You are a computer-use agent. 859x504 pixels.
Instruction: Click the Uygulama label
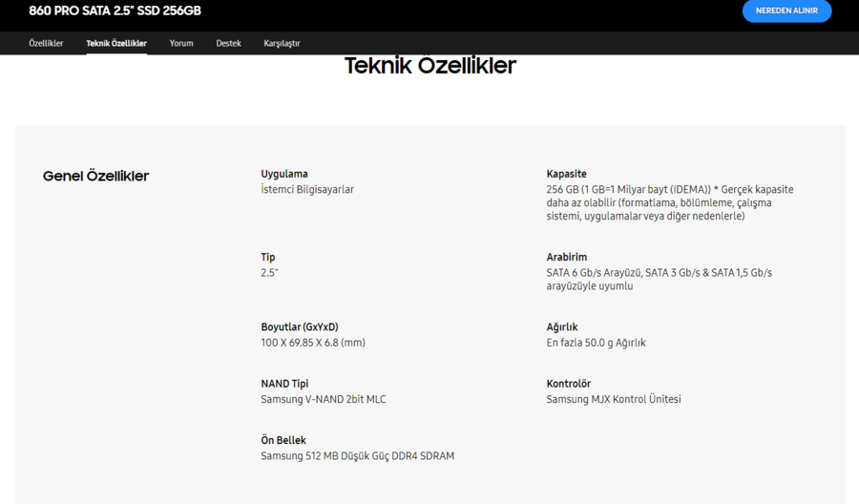tap(284, 175)
